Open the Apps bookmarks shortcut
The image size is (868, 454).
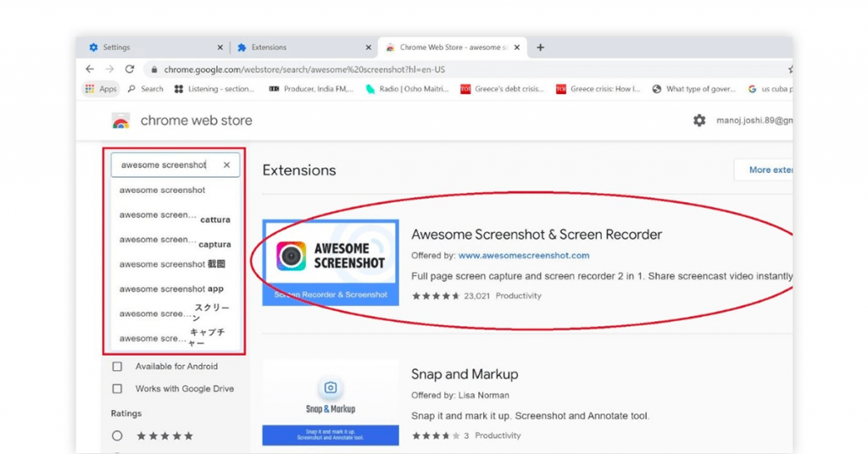[x=101, y=89]
